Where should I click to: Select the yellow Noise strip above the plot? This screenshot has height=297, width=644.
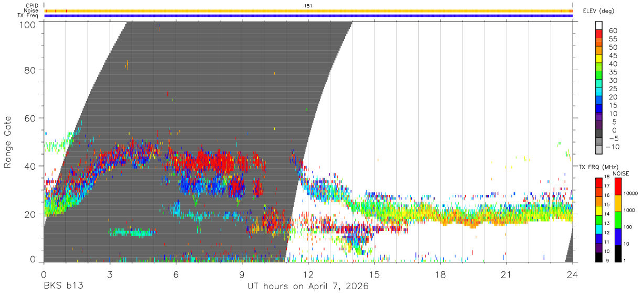[x=308, y=10]
